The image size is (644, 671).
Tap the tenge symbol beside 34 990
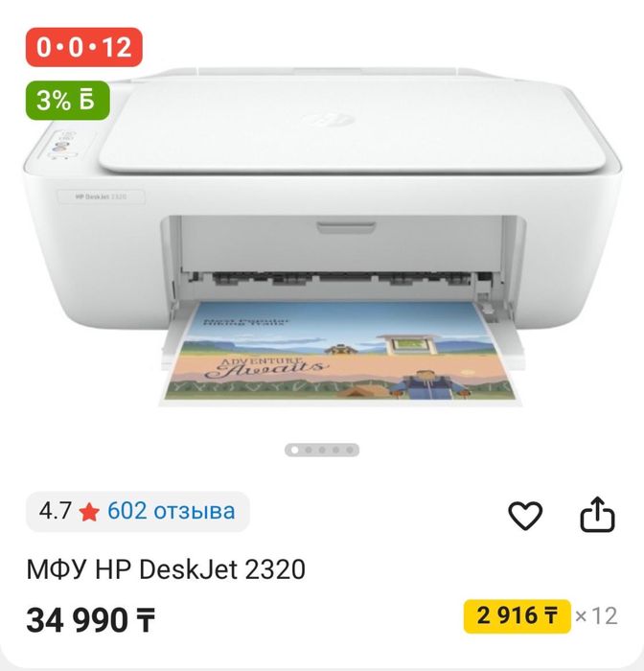click(x=146, y=620)
